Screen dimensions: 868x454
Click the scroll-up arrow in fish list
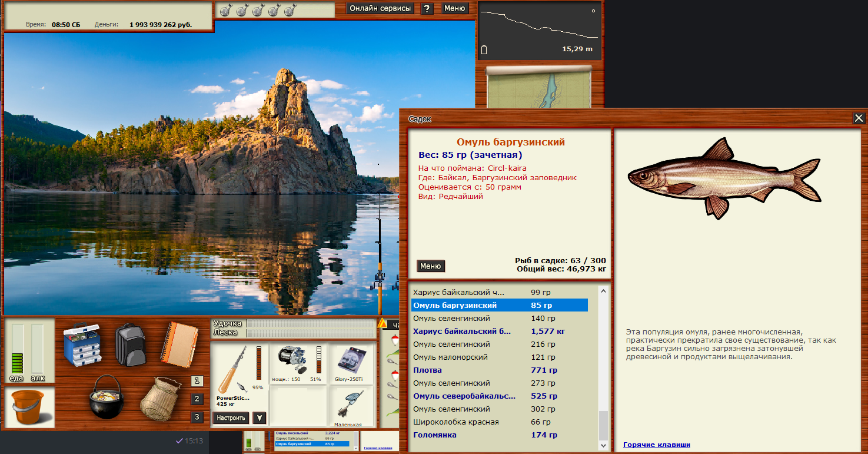point(603,290)
